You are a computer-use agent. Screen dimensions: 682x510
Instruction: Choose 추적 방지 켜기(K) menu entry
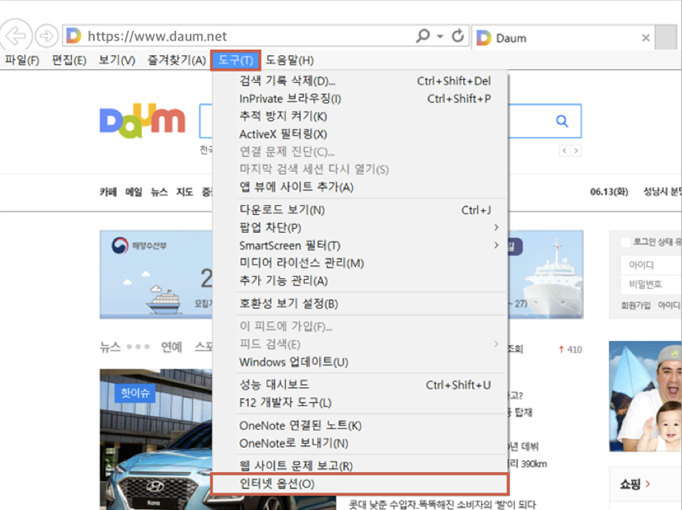360,116
